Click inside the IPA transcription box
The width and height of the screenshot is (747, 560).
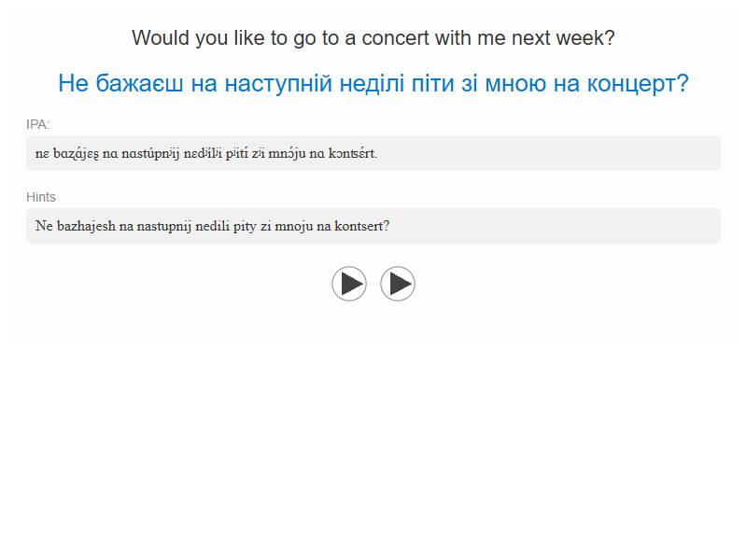(373, 153)
